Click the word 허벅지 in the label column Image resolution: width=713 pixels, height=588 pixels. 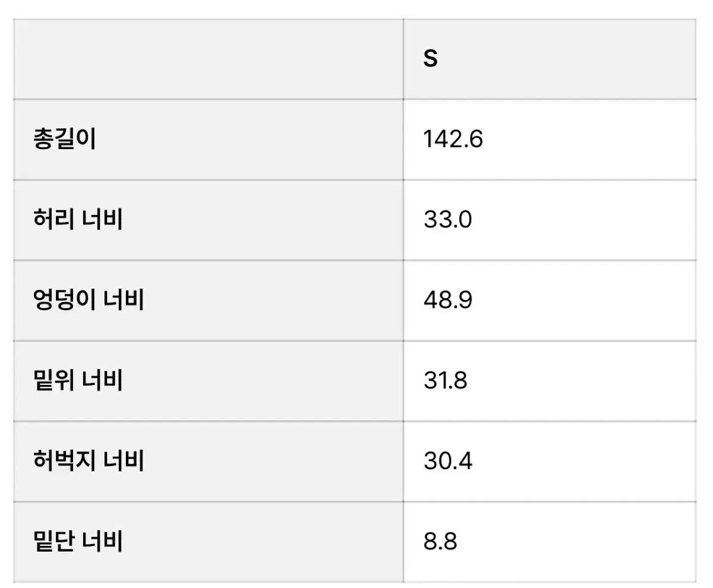pos(64,461)
